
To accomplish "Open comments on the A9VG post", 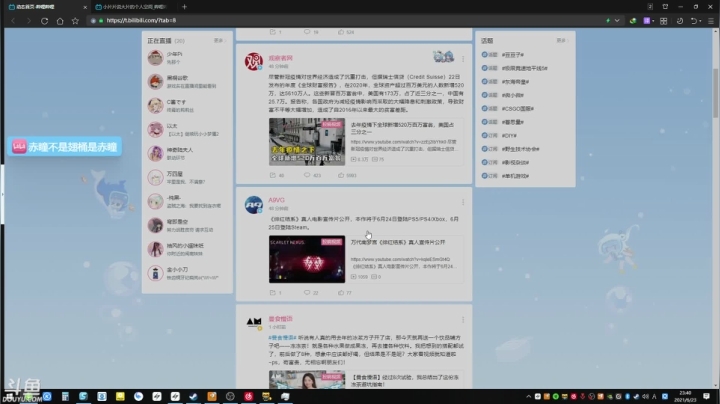I will coord(311,293).
